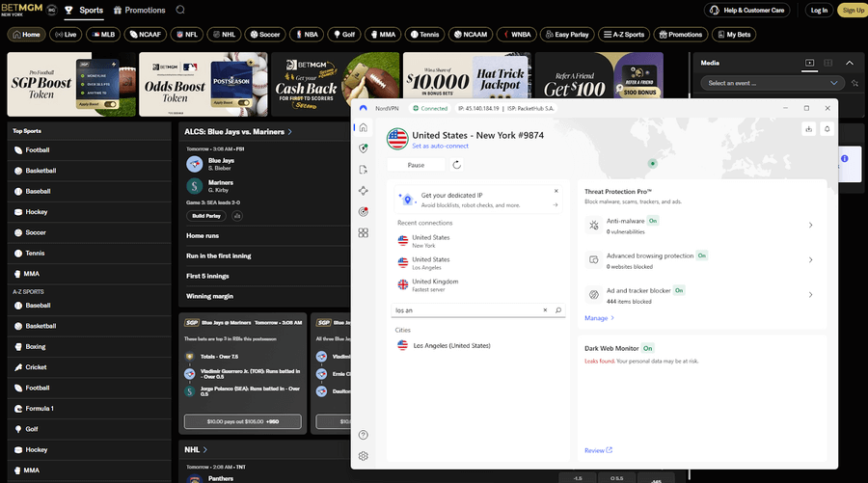The height and width of the screenshot is (483, 868).
Task: Toggle the SGP Boost Token Apply Boost switch
Action: pyautogui.click(x=111, y=104)
